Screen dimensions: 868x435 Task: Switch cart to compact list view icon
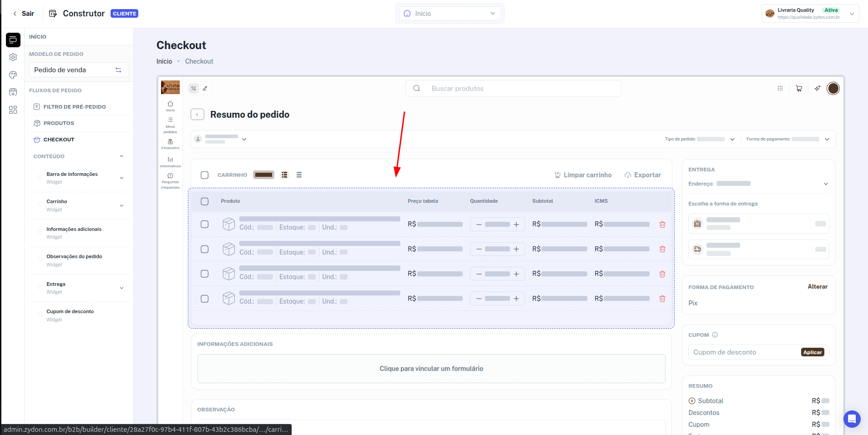[299, 175]
